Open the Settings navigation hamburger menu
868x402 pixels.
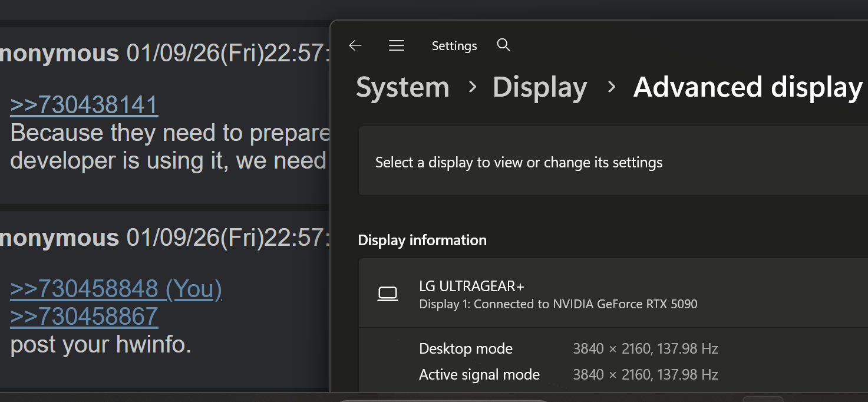coord(397,45)
